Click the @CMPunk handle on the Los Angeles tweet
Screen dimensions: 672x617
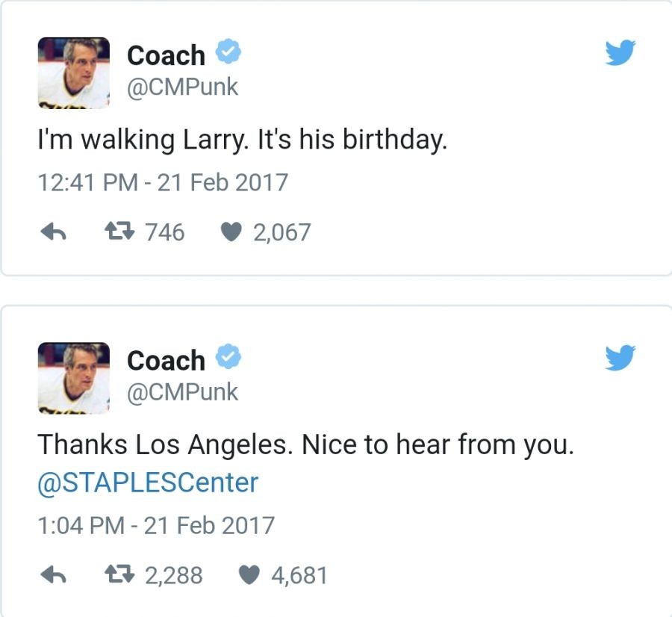click(182, 391)
